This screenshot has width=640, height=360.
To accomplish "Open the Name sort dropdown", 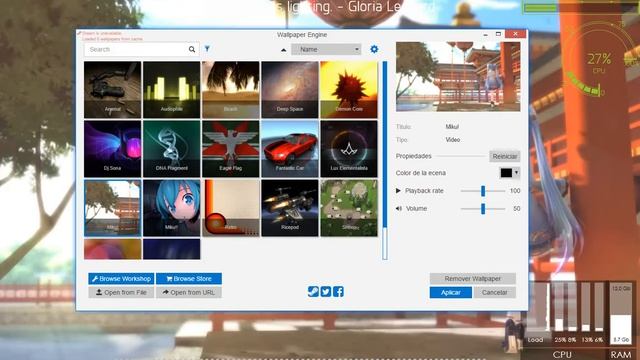I will click(326, 49).
